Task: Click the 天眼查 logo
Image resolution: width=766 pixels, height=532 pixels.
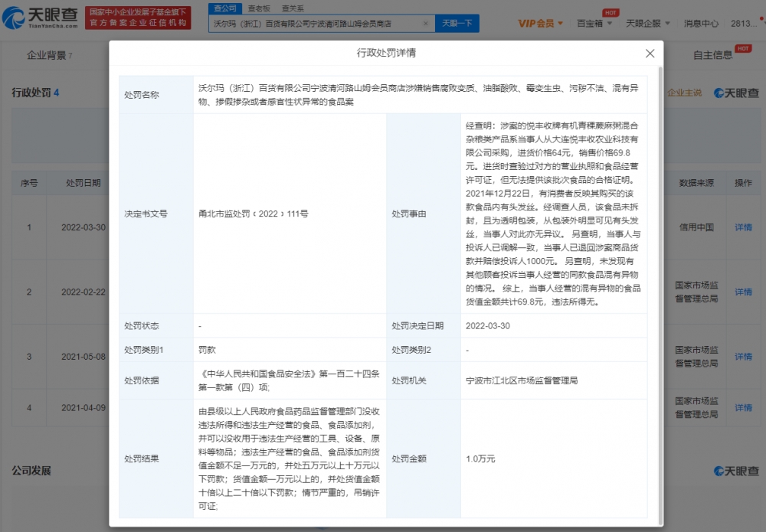Action: pos(41,18)
